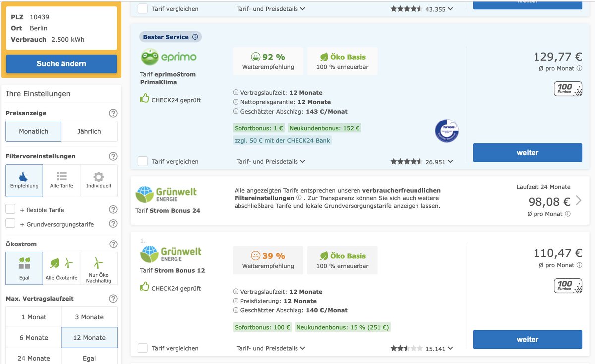Click the thumbs-up CHECK24 geprüft icon on Grünwelt

[145, 287]
